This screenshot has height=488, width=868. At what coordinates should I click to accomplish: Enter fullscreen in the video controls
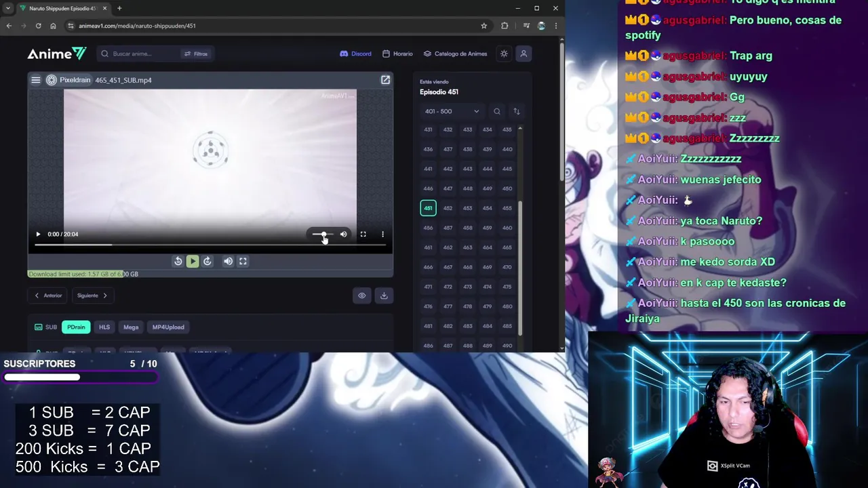coord(363,235)
